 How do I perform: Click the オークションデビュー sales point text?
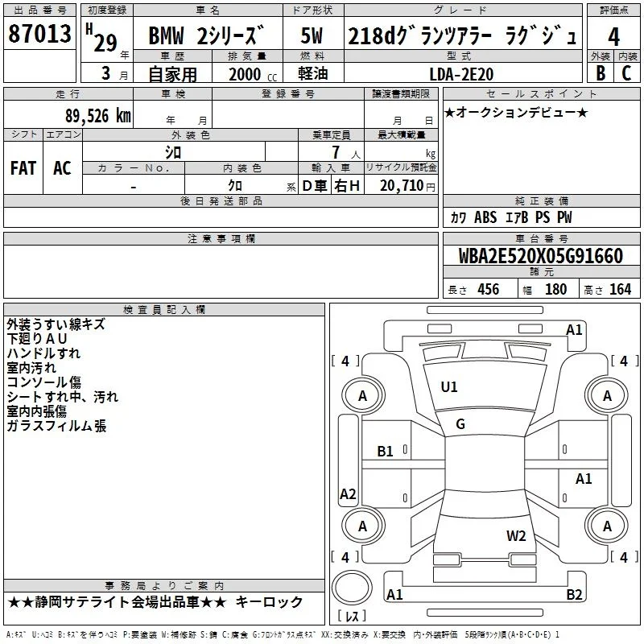(x=516, y=112)
